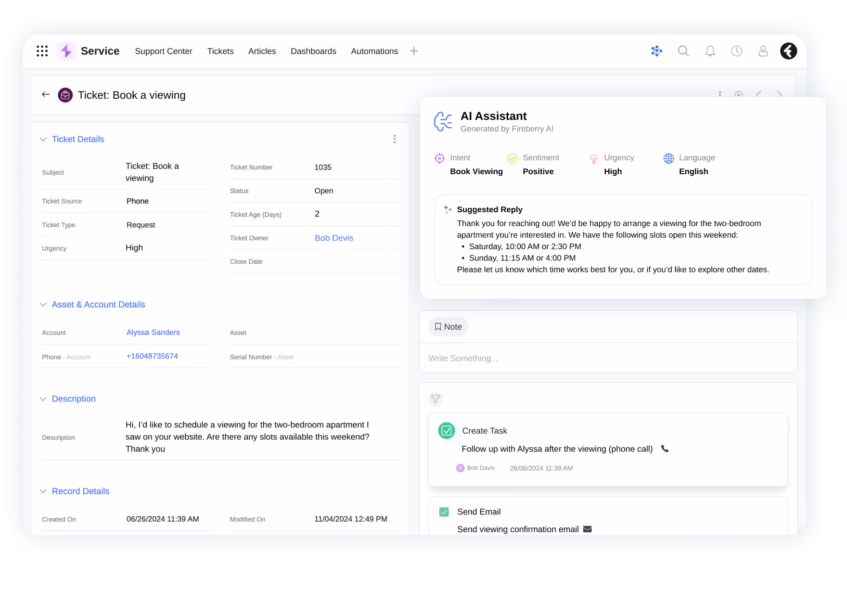This screenshot has height=616, width=847.
Task: Click Ticket Source value Phone
Action: coord(138,201)
